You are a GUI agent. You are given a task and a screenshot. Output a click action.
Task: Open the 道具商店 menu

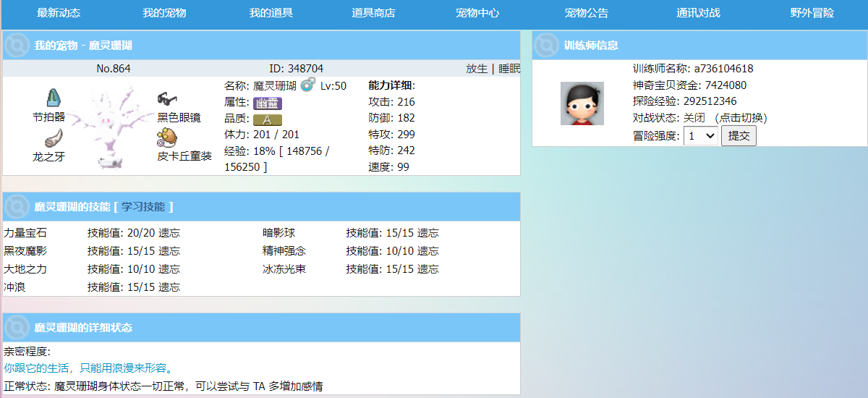coord(373,13)
